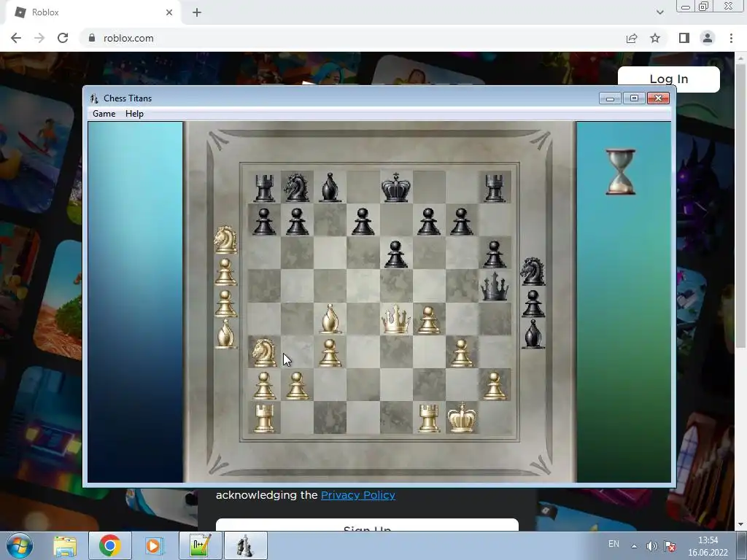Open the Privacy Policy link
The image size is (747, 560).
(x=357, y=495)
